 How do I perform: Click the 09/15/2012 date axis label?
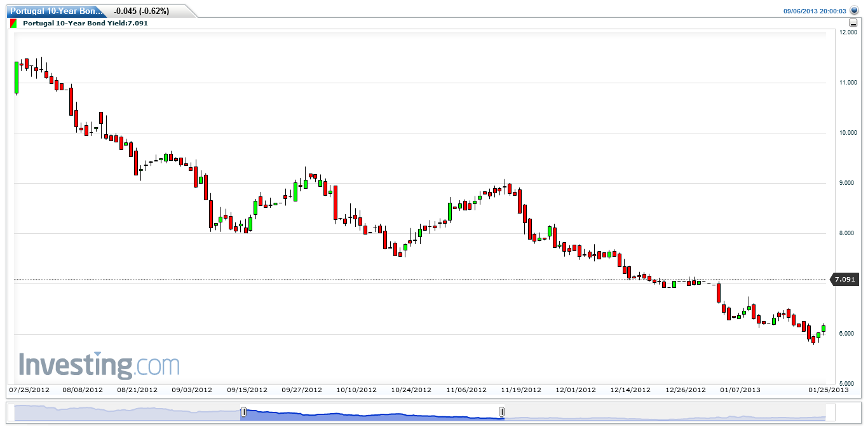[x=247, y=390]
